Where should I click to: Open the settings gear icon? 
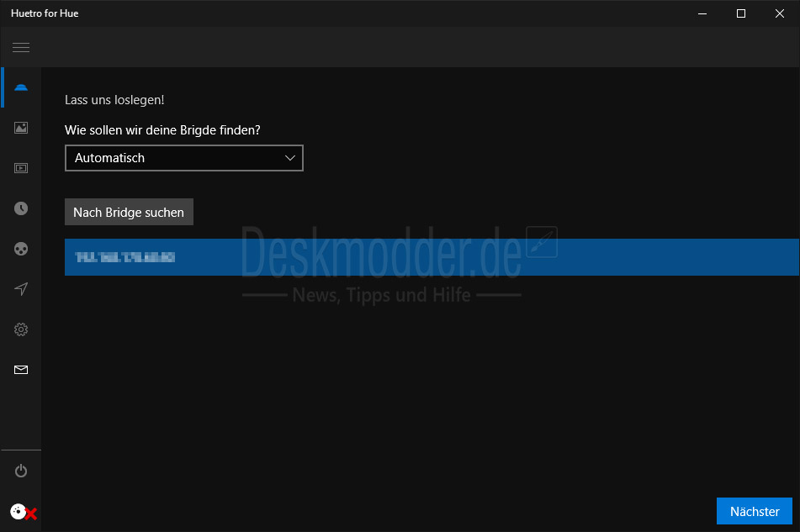(21, 329)
